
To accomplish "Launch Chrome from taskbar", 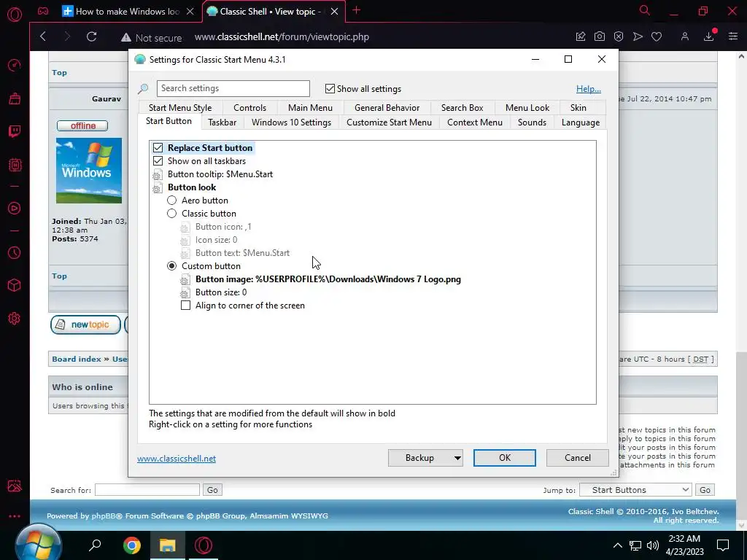I will (x=132, y=545).
